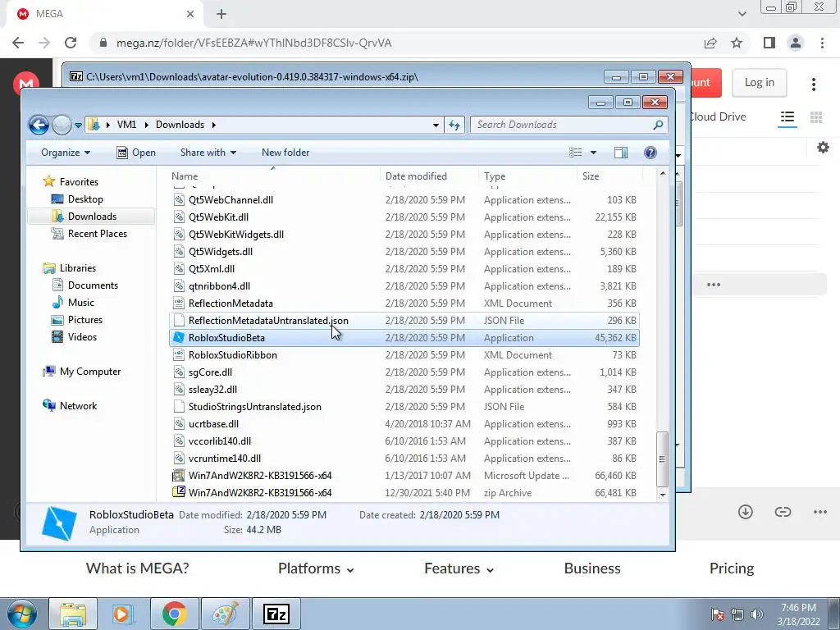
Task: Sort files by the Size column header
Action: (x=609, y=176)
